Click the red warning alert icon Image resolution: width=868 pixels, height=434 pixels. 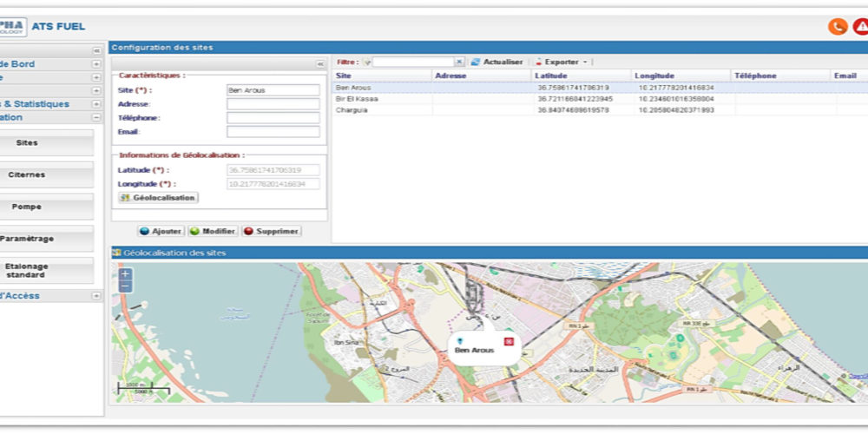click(860, 27)
